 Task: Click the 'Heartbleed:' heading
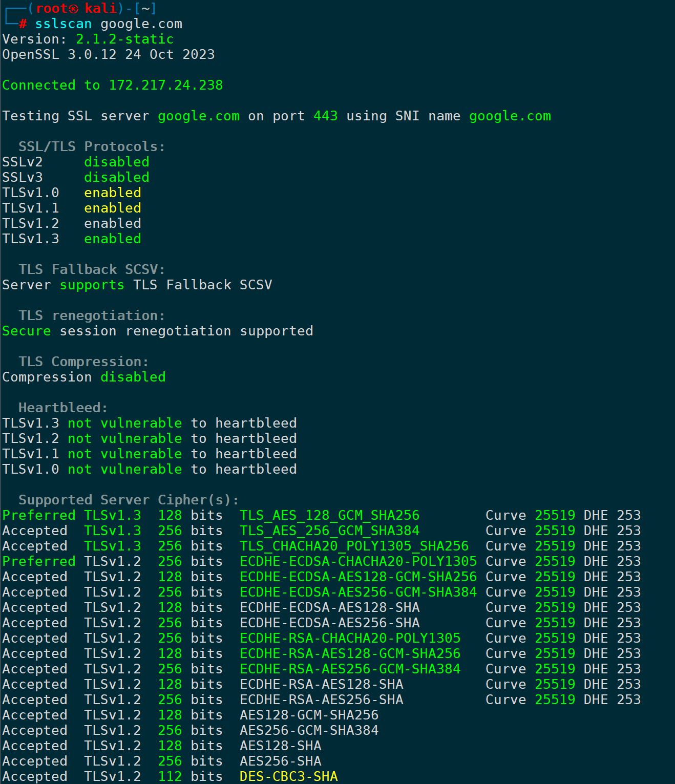click(64, 408)
